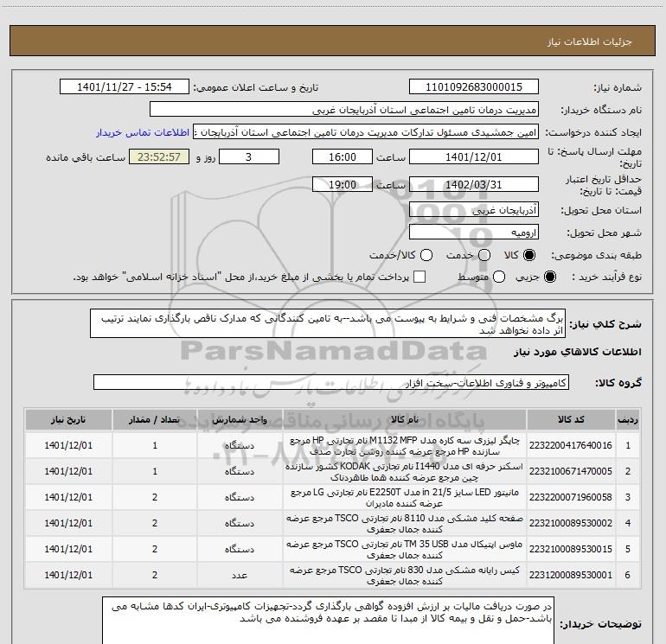Open the buyer contact information link

click(143, 132)
